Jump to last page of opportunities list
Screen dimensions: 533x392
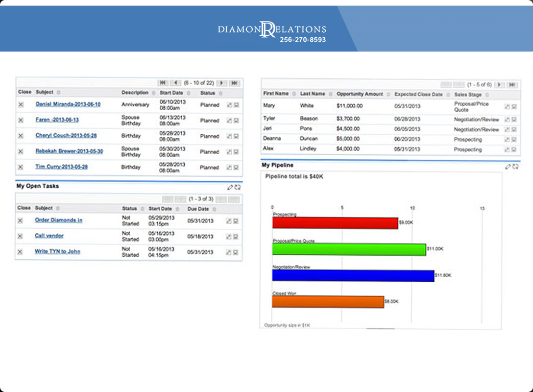click(512, 85)
